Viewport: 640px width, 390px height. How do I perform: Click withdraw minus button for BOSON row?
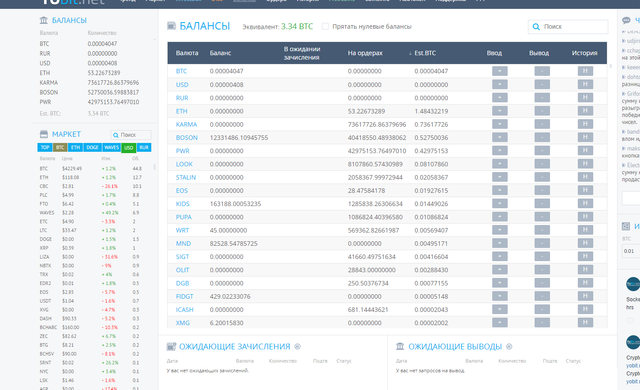(542, 137)
